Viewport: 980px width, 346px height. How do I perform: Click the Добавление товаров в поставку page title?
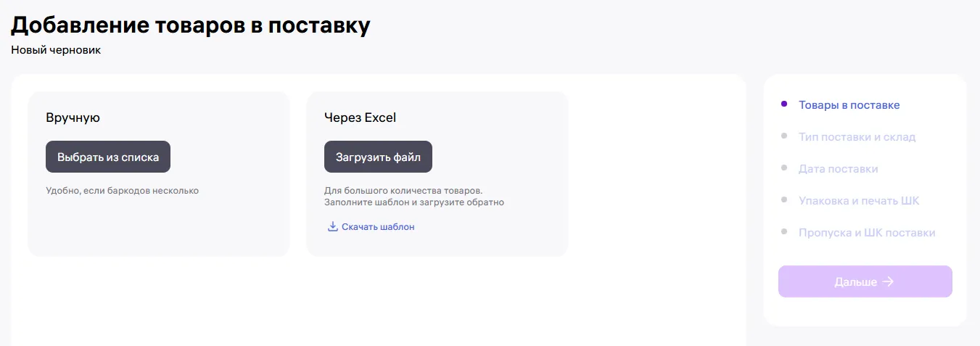191,25
